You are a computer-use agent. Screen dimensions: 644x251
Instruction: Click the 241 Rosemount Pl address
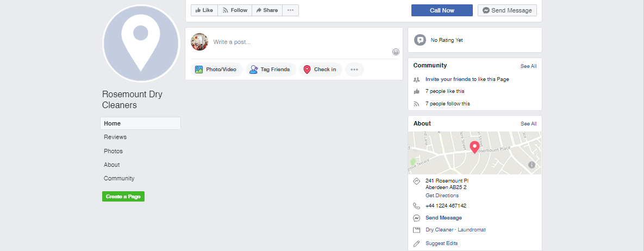pyautogui.click(x=447, y=184)
